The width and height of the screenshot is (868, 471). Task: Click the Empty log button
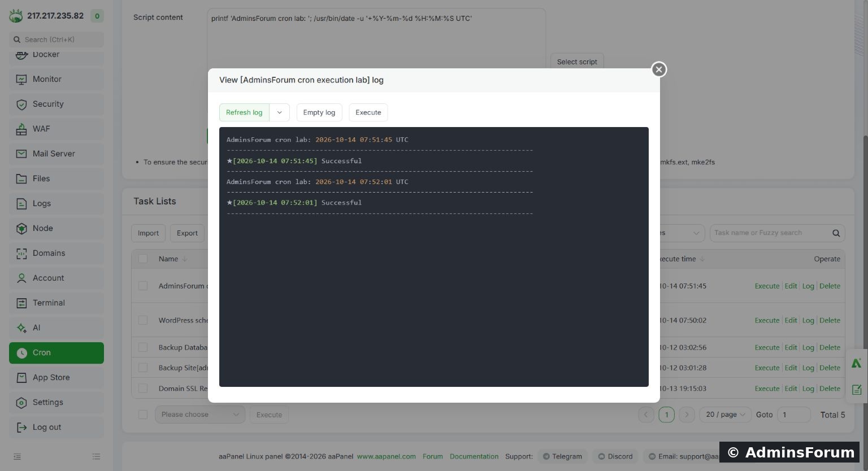tap(319, 112)
